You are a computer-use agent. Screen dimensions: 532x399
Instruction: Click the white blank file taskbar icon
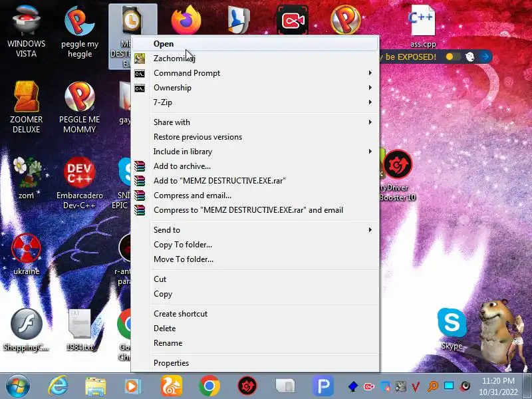pyautogui.click(x=285, y=386)
